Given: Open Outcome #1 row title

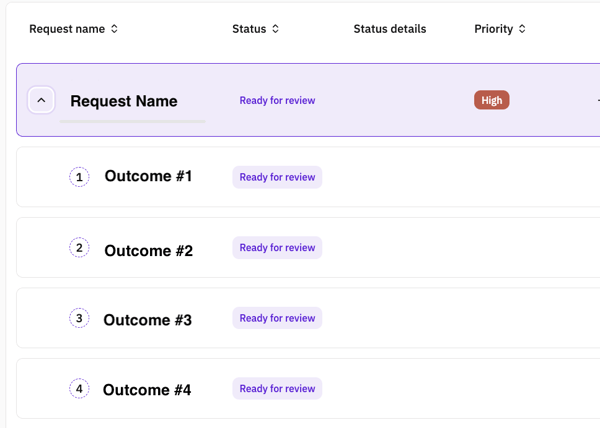Looking at the screenshot, I should 148,176.
